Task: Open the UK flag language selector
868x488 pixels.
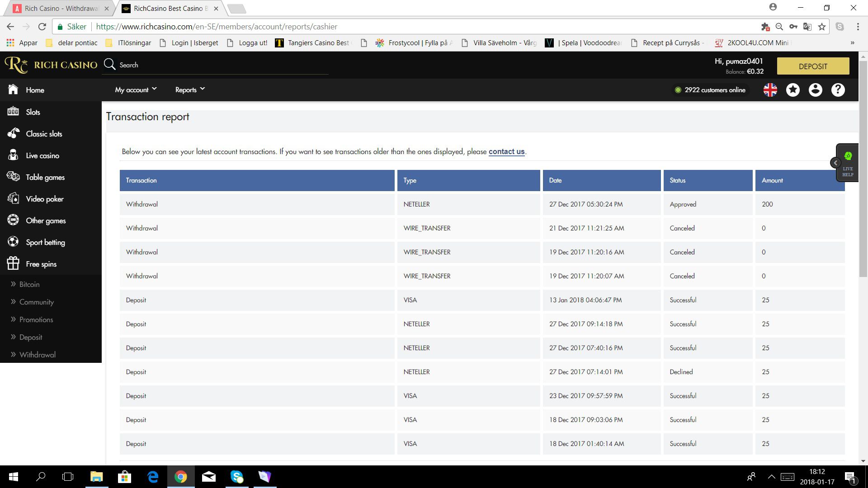Action: pos(770,90)
